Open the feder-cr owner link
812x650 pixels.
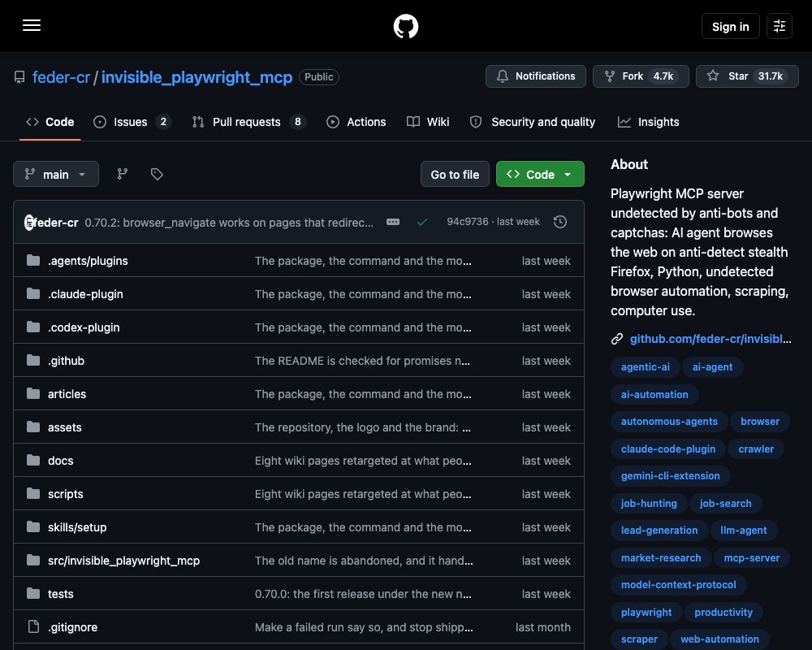tap(61, 77)
